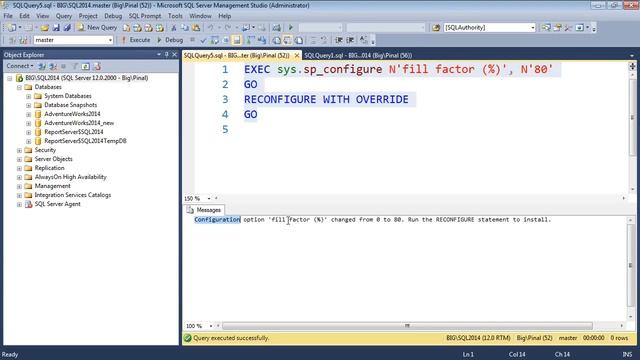
Task: Close the Object Explorer panel
Action: [174, 54]
